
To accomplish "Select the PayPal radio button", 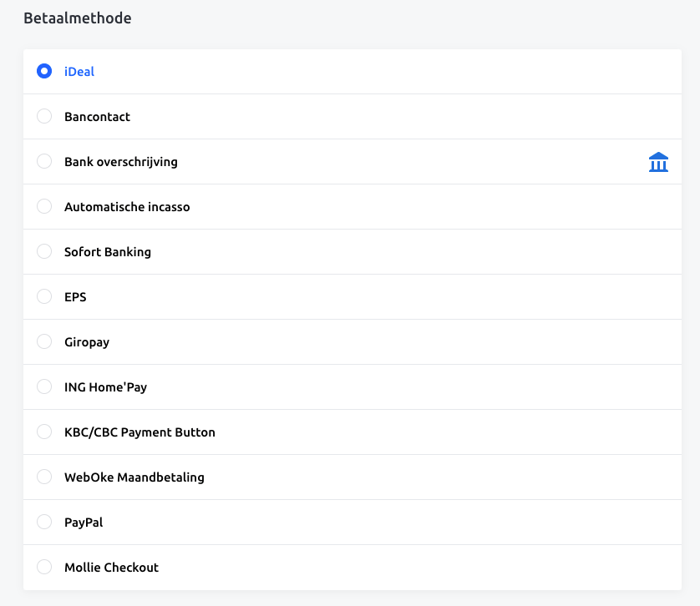I will [x=44, y=523].
